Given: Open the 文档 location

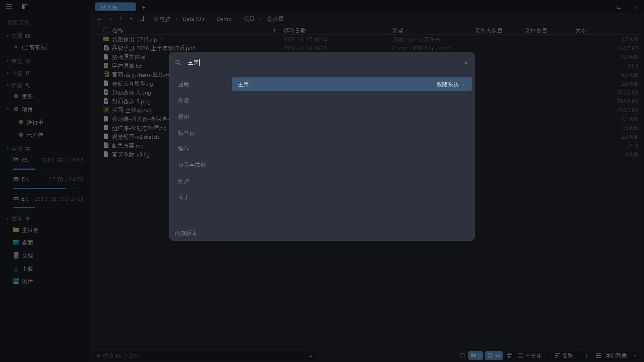Looking at the screenshot, I should click(x=27, y=256).
